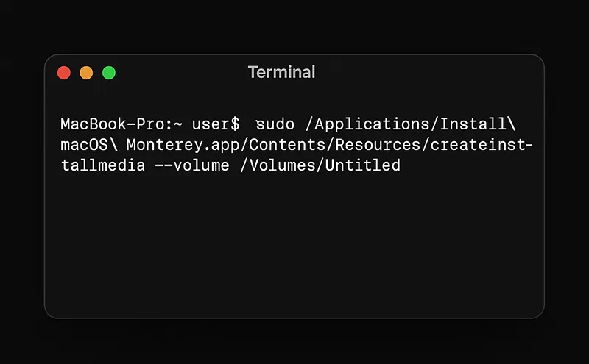
Task: Click the green full-screen window button
Action: (108, 73)
